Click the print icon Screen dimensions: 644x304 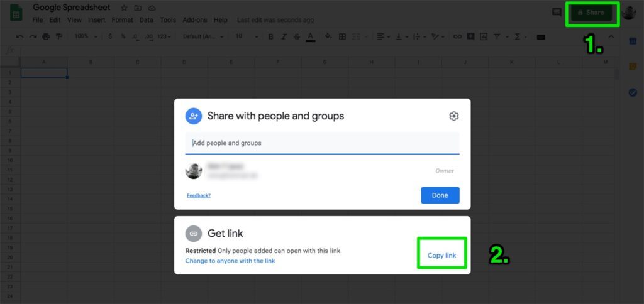pyautogui.click(x=45, y=36)
